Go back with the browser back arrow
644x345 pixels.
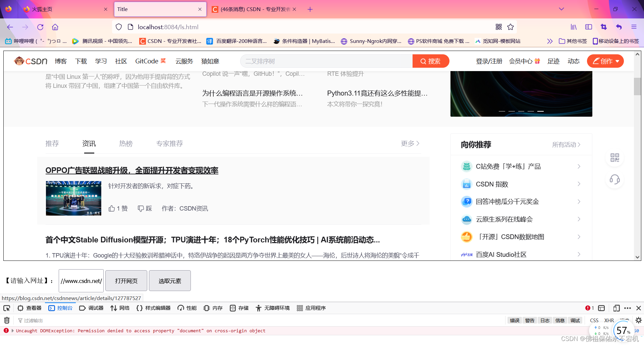[x=10, y=27]
